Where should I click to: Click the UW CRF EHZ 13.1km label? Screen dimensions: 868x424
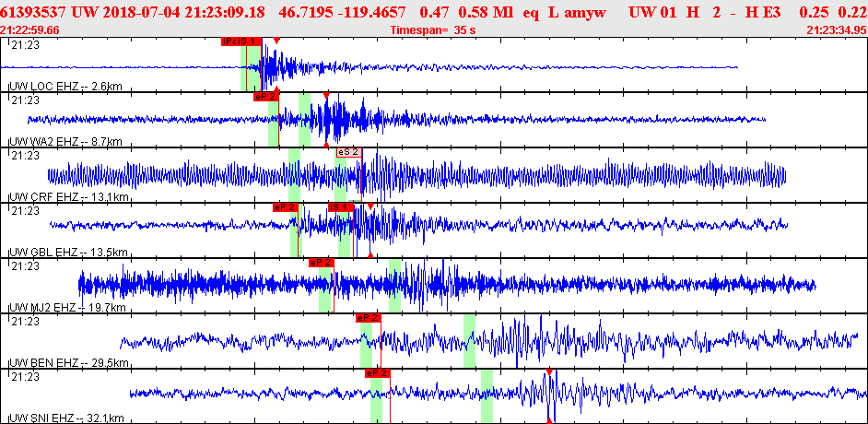(66, 197)
